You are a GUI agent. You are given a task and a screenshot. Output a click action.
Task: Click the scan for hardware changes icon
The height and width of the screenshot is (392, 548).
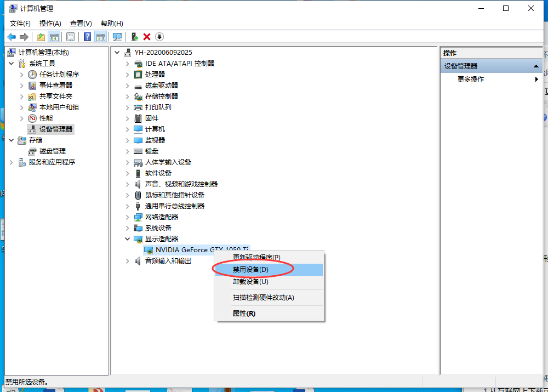117,37
